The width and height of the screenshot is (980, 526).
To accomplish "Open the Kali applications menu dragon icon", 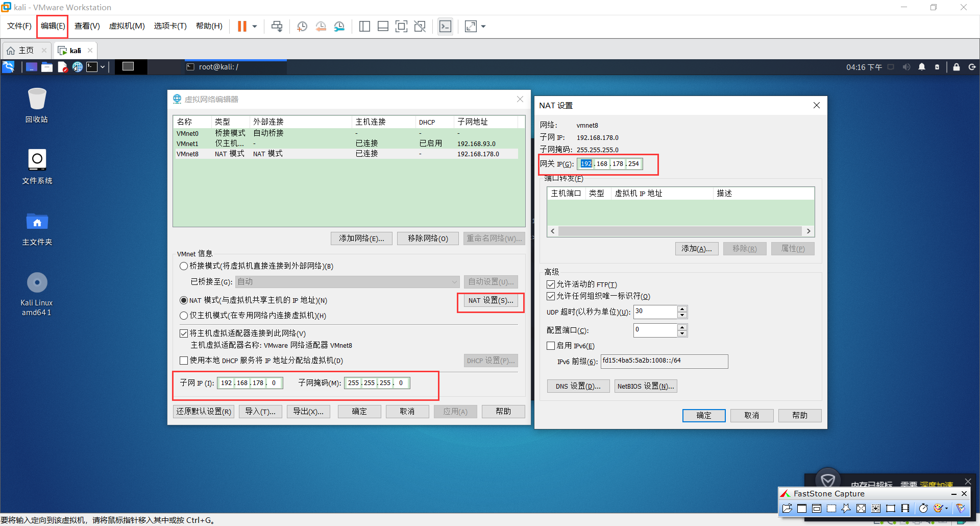I will tap(9, 67).
